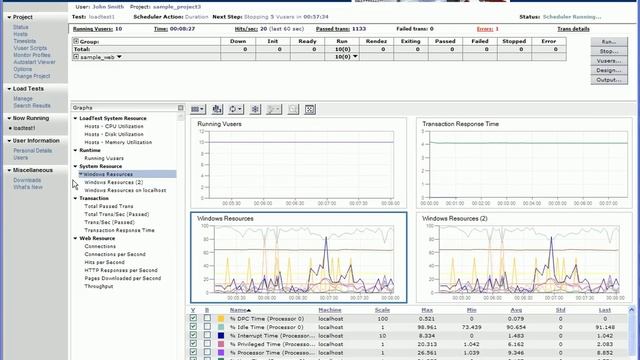Click the Vusers... button
The width and height of the screenshot is (640, 360).
point(609,61)
